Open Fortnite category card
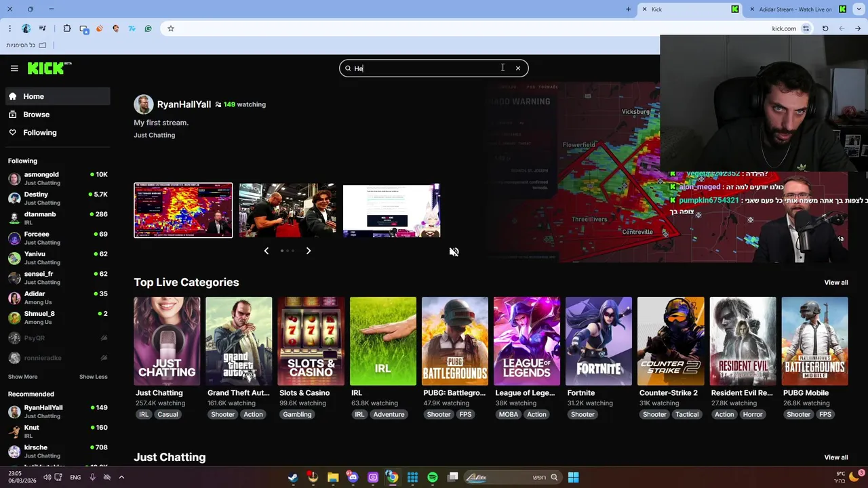The image size is (868, 488). [599, 341]
